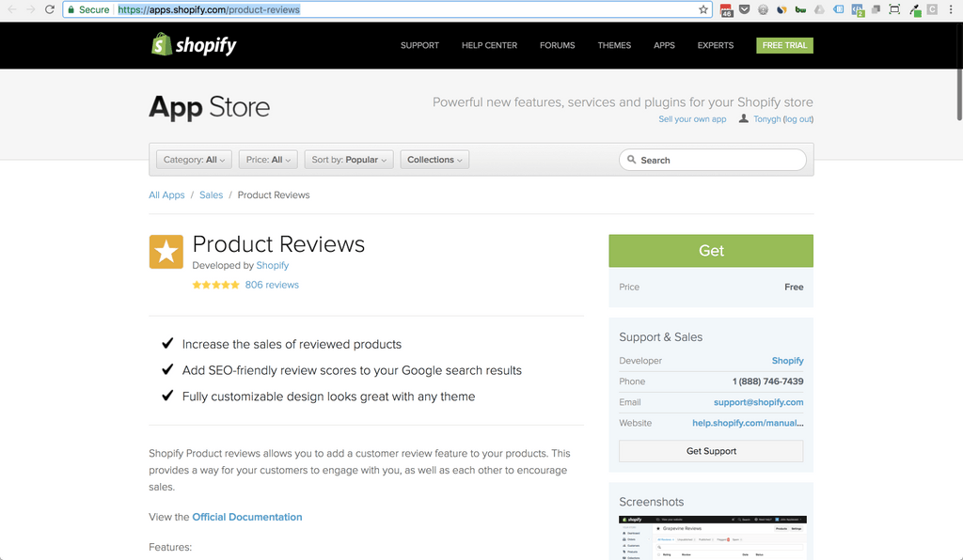The width and height of the screenshot is (963, 560).
Task: Open the eyedropper color picker extension
Action: pos(914,9)
